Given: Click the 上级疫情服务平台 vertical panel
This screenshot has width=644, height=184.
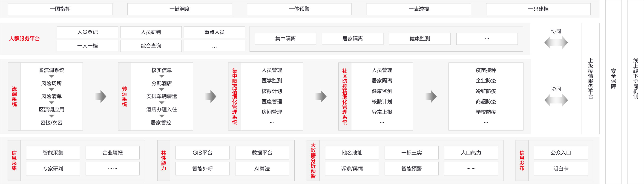Looking at the screenshot, I should point(590,78).
